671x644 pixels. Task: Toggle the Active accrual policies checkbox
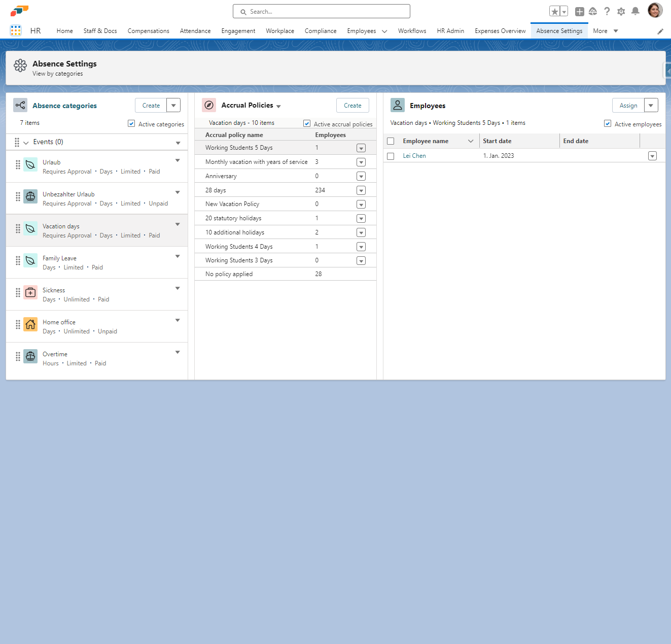[307, 123]
